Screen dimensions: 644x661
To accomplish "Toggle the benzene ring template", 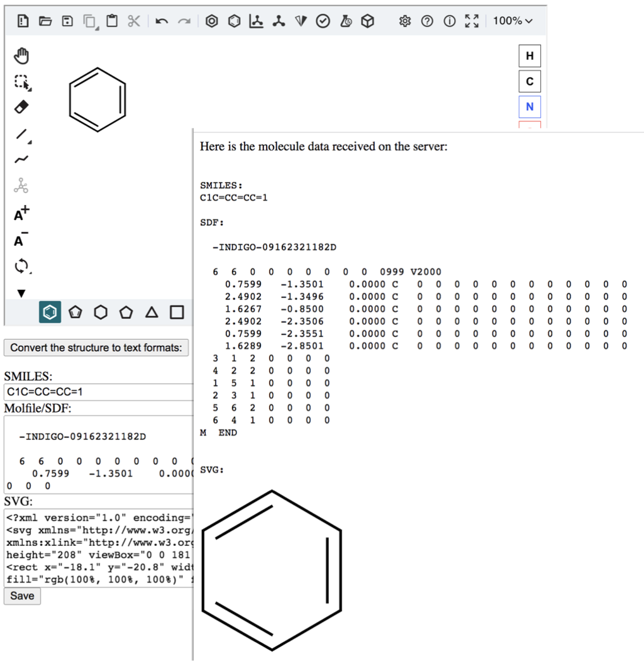I will coord(50,312).
